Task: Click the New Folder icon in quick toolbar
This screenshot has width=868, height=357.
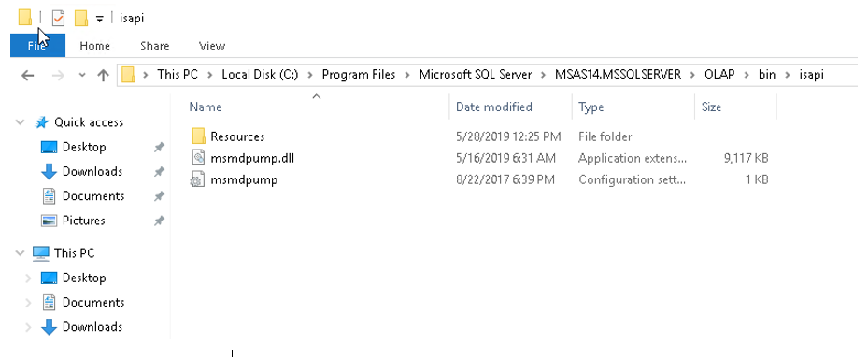Action: [81, 19]
